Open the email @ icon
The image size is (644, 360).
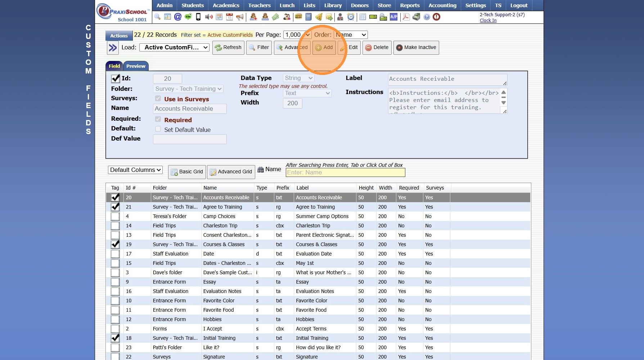pos(177,17)
